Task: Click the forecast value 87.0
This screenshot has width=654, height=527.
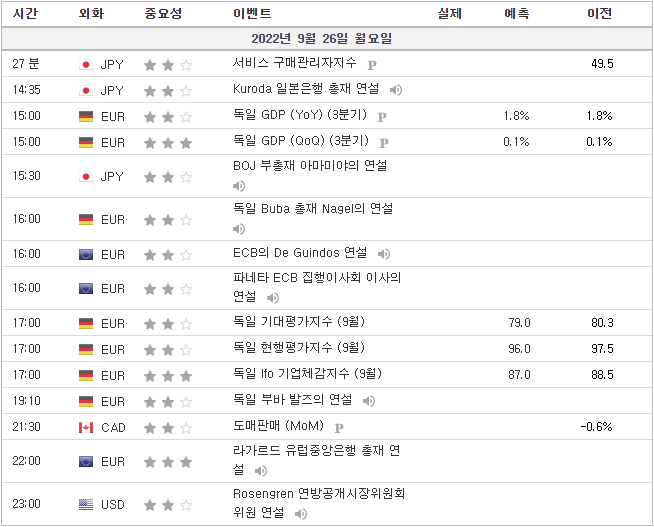Action: [x=519, y=375]
